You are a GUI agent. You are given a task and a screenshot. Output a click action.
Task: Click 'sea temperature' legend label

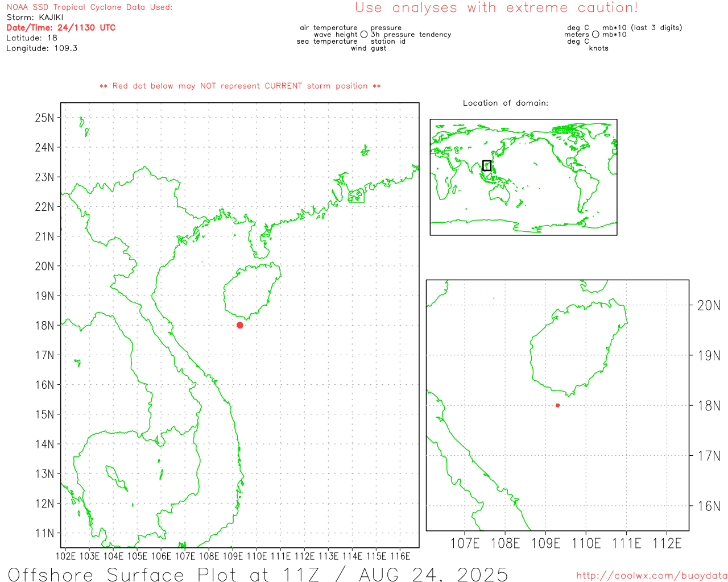pos(327,41)
